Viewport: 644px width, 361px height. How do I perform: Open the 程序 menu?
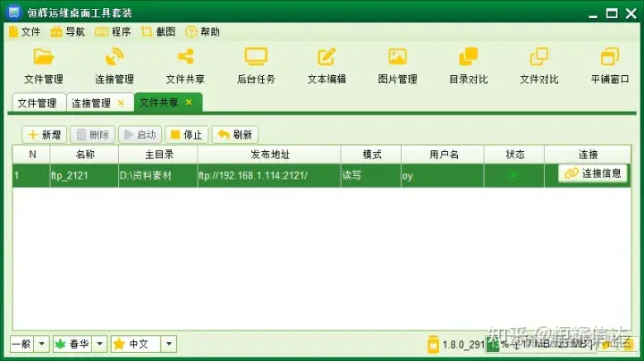coord(113,31)
